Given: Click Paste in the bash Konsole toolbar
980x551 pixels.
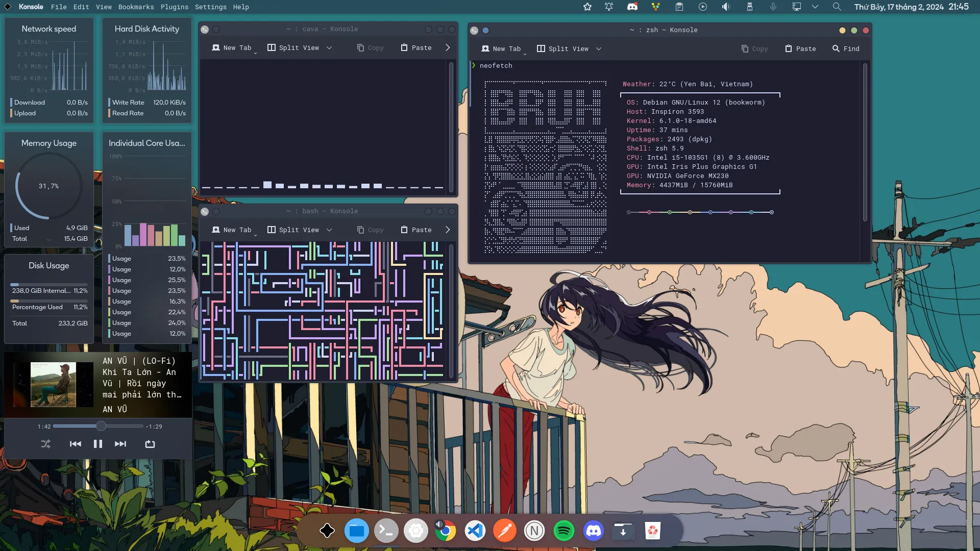Looking at the screenshot, I should pyautogui.click(x=416, y=230).
